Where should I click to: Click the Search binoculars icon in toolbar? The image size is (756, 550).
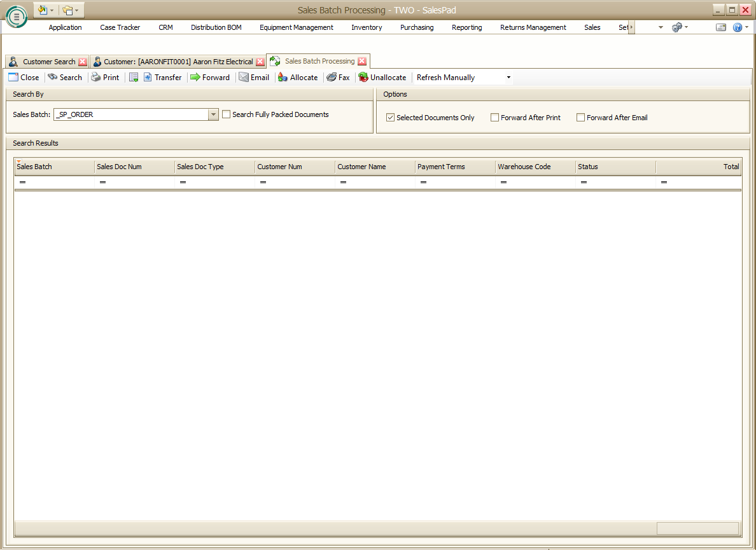(x=53, y=78)
